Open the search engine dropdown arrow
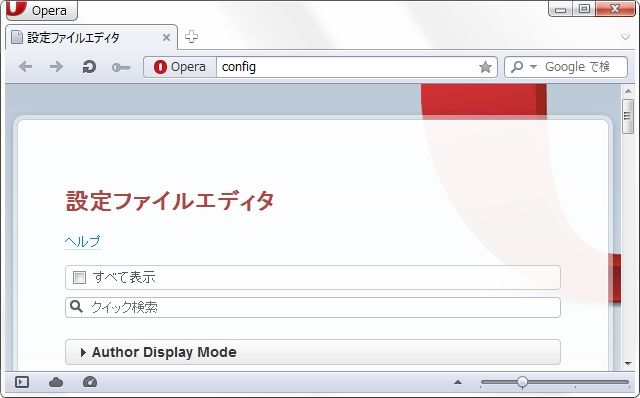 coord(533,67)
